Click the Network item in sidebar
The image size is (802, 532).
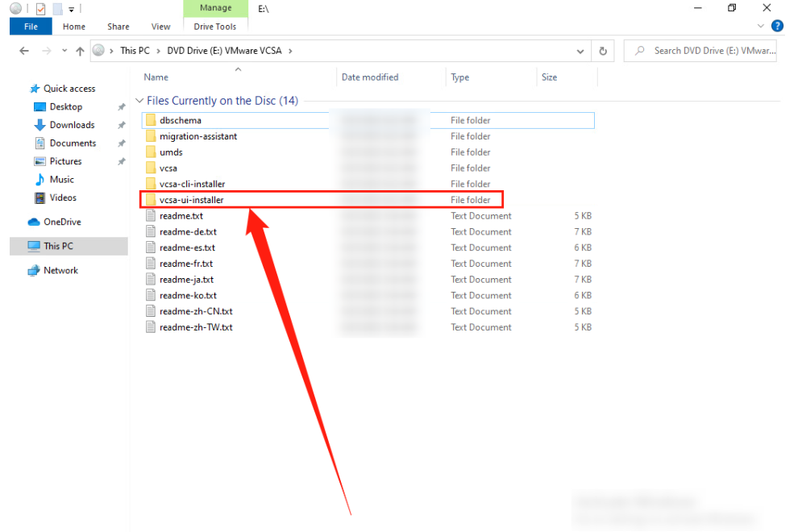[60, 271]
